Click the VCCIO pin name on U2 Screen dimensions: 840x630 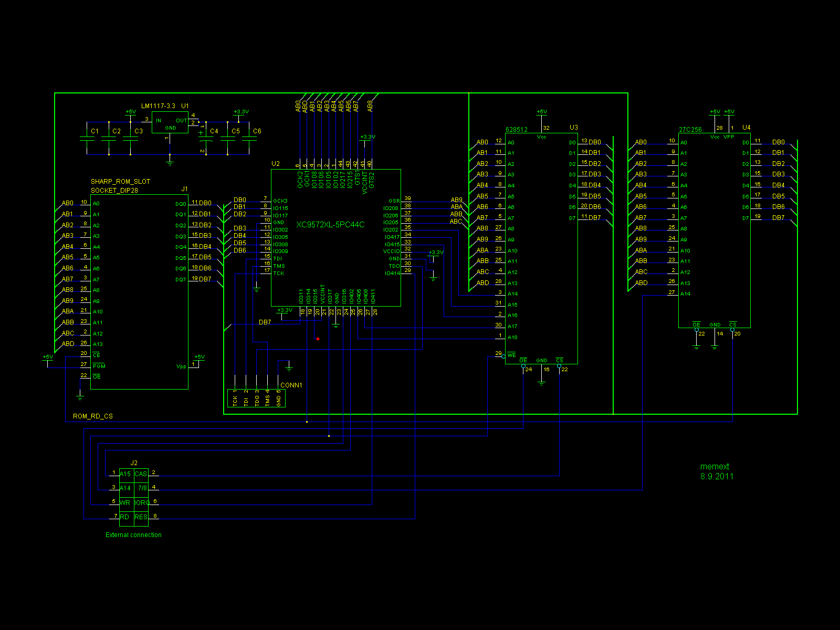coord(392,251)
